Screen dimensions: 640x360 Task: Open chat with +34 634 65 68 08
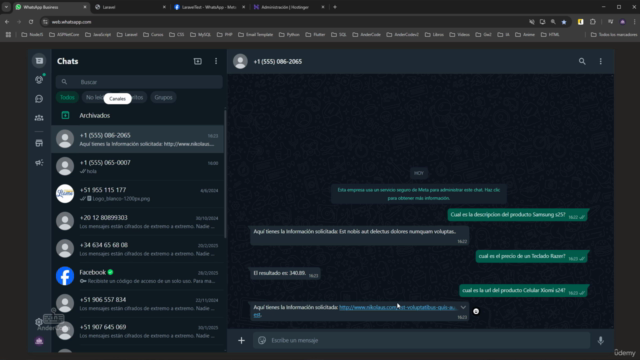point(138,249)
